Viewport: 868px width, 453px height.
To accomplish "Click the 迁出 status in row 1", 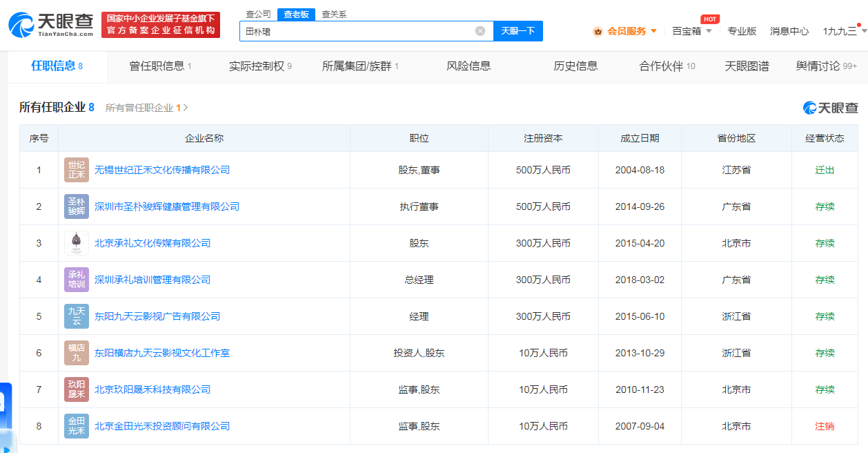I will (825, 170).
